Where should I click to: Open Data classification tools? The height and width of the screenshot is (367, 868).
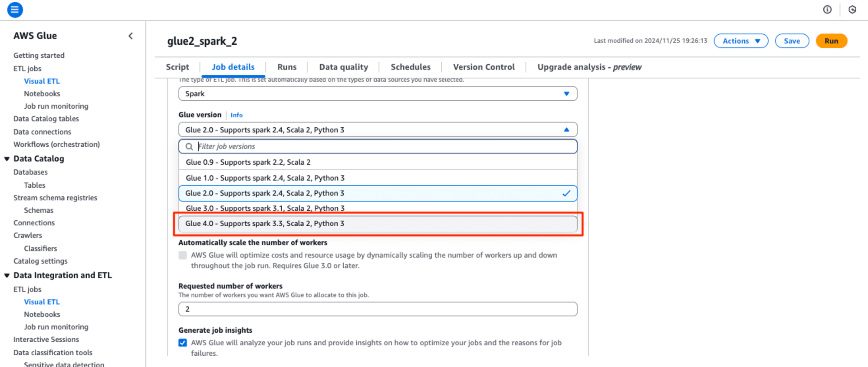[53, 353]
